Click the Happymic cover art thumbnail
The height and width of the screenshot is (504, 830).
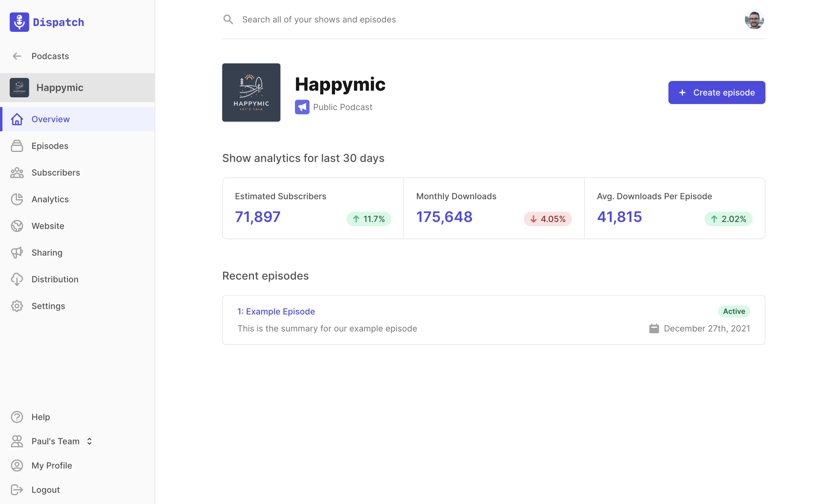[251, 92]
